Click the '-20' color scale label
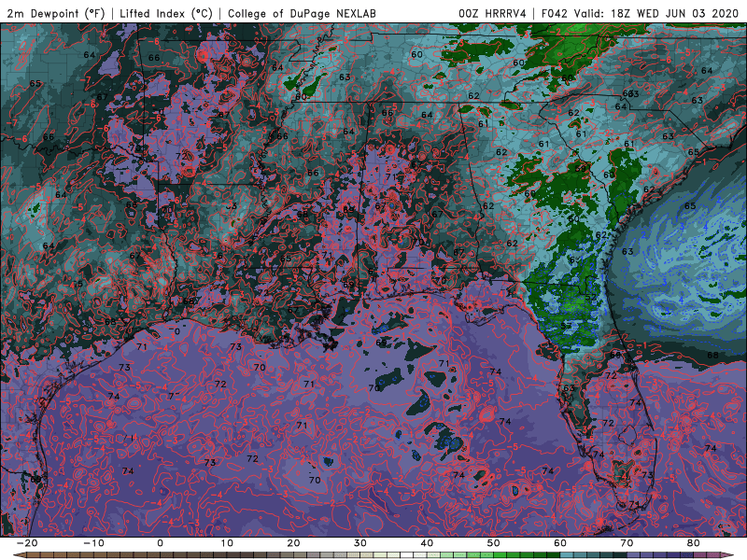Image resolution: width=747 pixels, height=560 pixels. (x=27, y=543)
